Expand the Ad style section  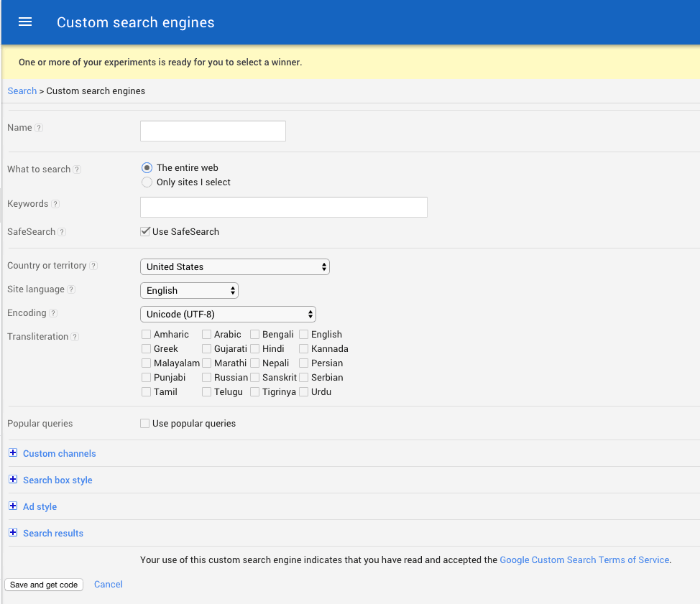pyautogui.click(x=40, y=507)
